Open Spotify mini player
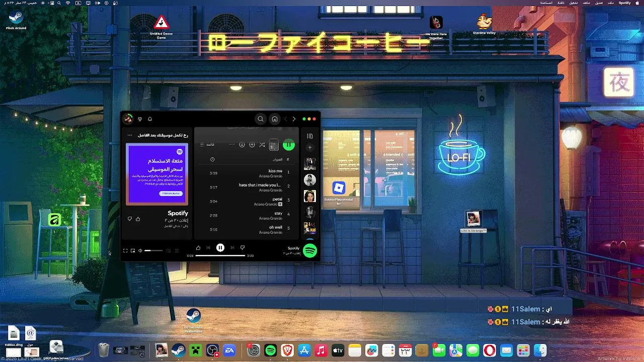This screenshot has width=644, height=362. pos(133,250)
